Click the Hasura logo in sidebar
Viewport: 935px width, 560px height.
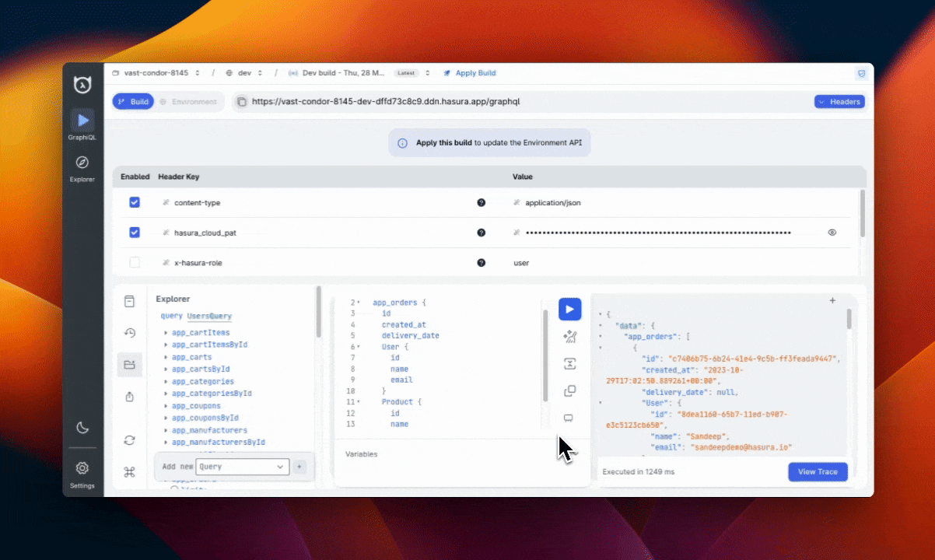pos(82,85)
